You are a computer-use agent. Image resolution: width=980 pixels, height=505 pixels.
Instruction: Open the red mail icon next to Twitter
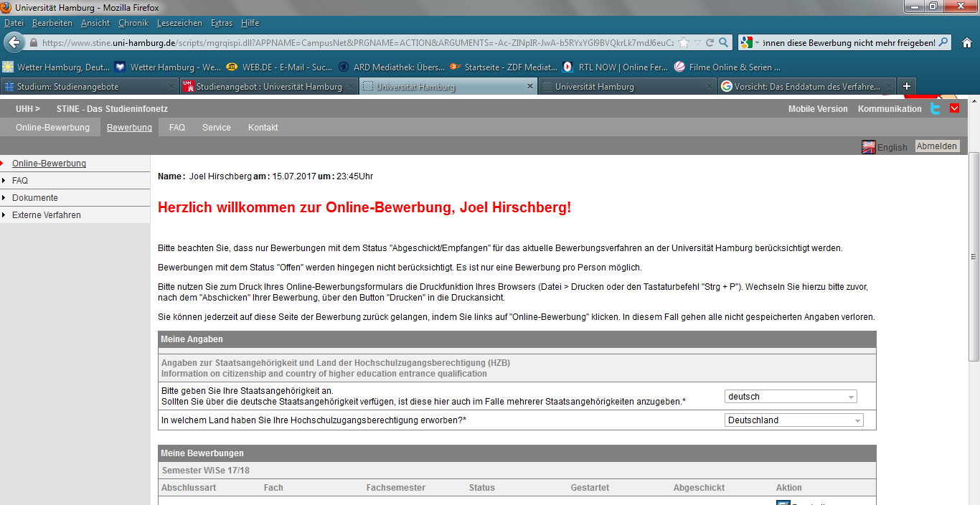(954, 108)
